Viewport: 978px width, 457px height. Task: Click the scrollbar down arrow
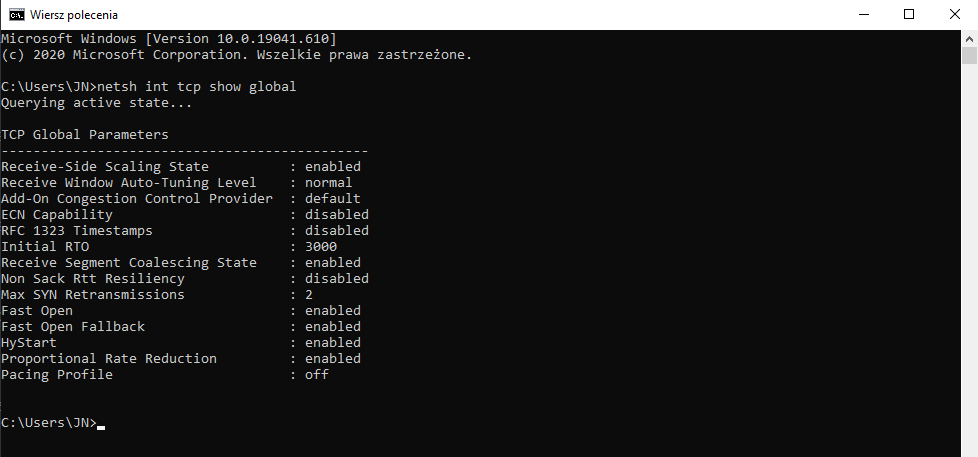[x=969, y=448]
